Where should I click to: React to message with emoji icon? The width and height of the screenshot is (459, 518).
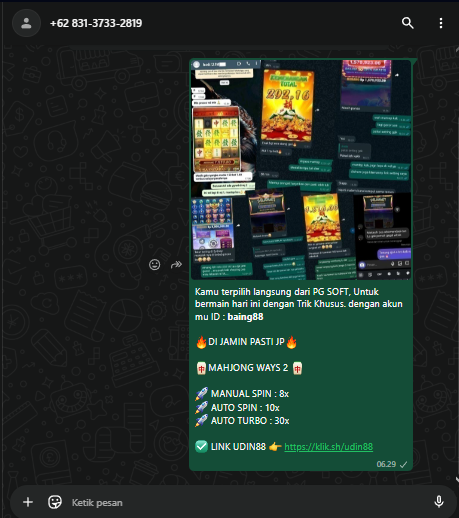tap(154, 265)
